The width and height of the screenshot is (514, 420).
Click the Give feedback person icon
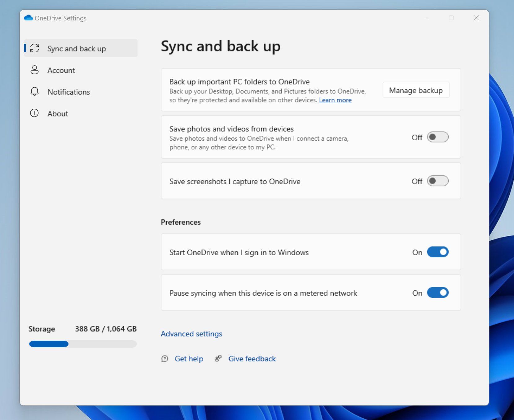point(218,358)
